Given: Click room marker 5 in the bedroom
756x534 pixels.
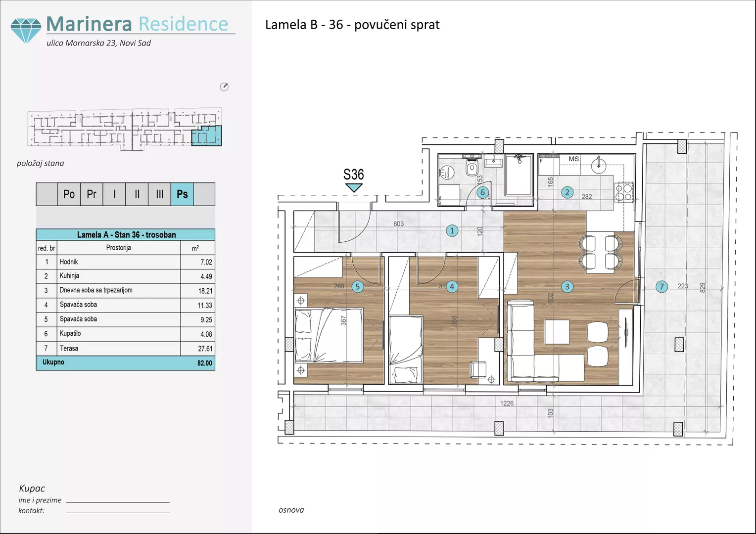Looking at the screenshot, I should click(358, 286).
